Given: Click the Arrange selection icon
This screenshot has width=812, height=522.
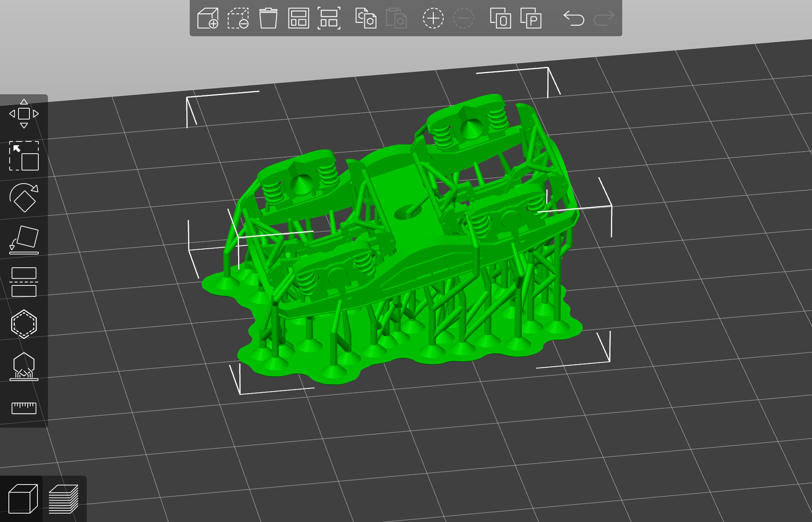Looking at the screenshot, I should point(329,19).
